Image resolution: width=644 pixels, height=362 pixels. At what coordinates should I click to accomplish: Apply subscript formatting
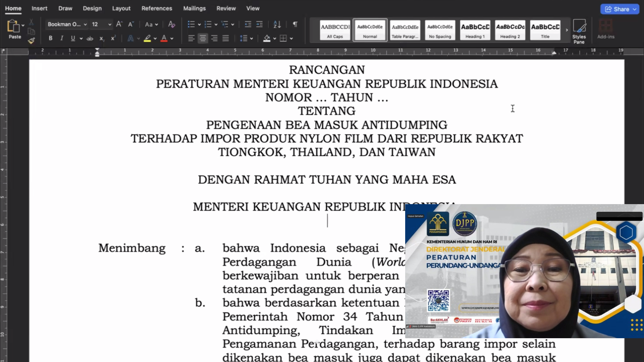coord(102,39)
